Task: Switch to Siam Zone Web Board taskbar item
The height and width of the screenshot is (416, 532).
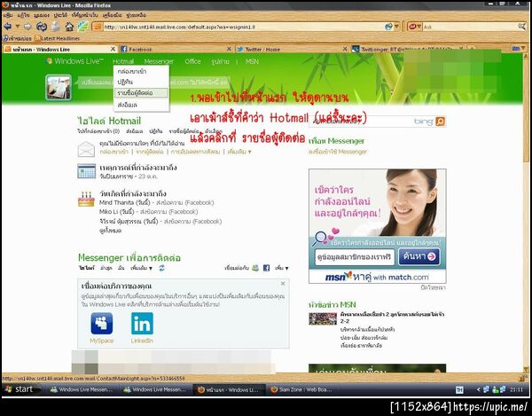Action: coord(301,389)
